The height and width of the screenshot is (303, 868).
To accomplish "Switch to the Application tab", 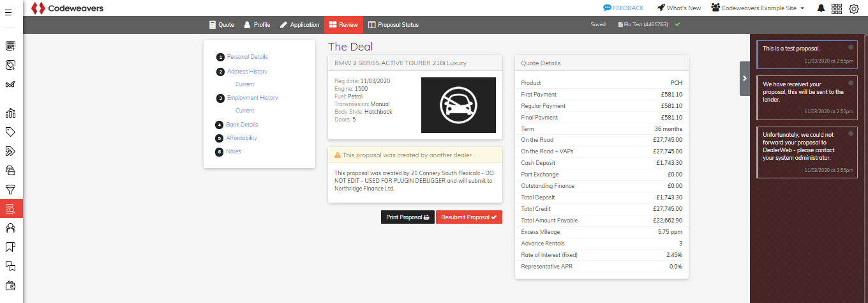I will click(x=299, y=25).
